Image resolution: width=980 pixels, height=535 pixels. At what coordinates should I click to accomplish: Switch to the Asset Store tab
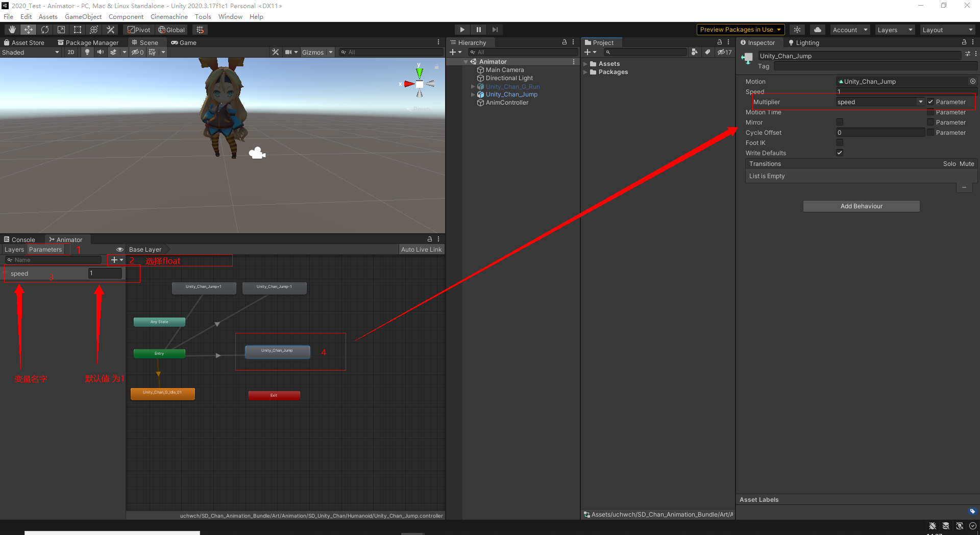pyautogui.click(x=24, y=42)
